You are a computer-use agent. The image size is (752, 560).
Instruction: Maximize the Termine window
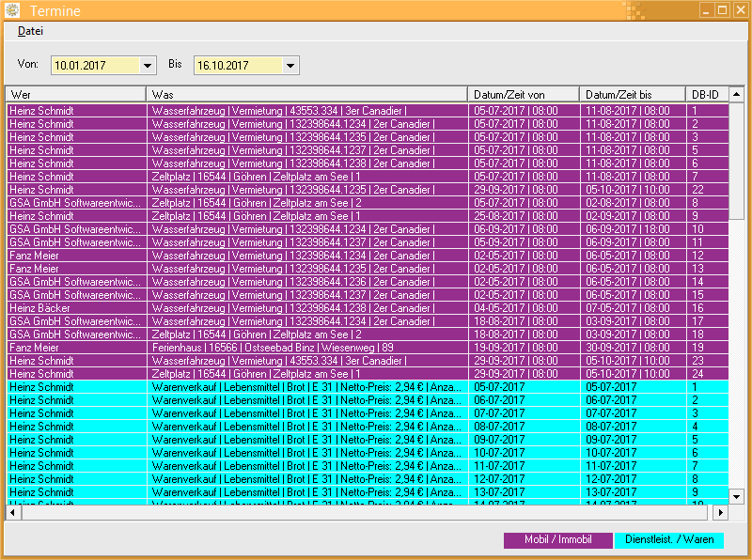722,10
